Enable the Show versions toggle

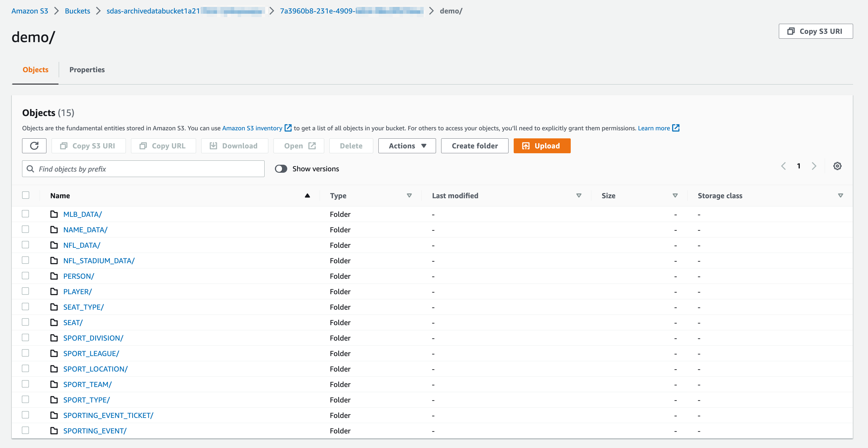coord(281,169)
